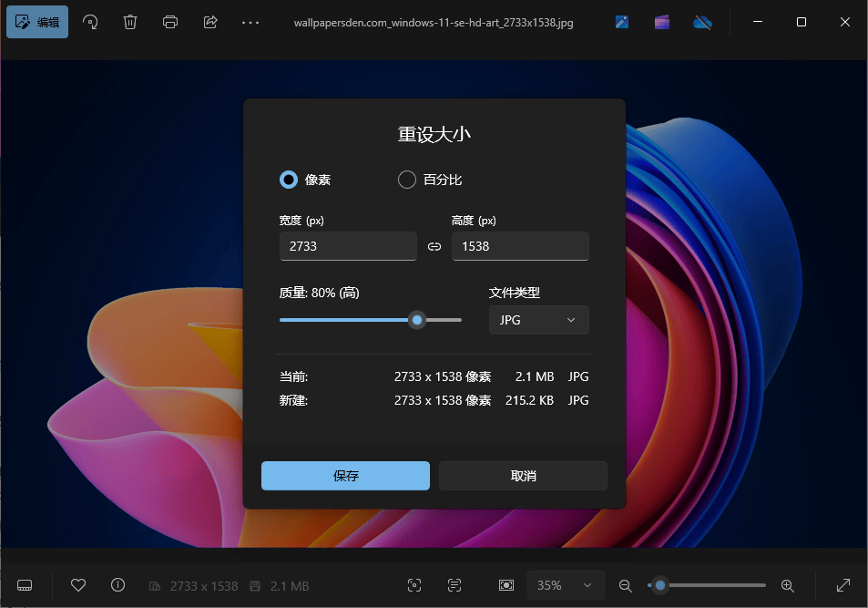
Task: Open visual search on the image
Action: [x=414, y=585]
